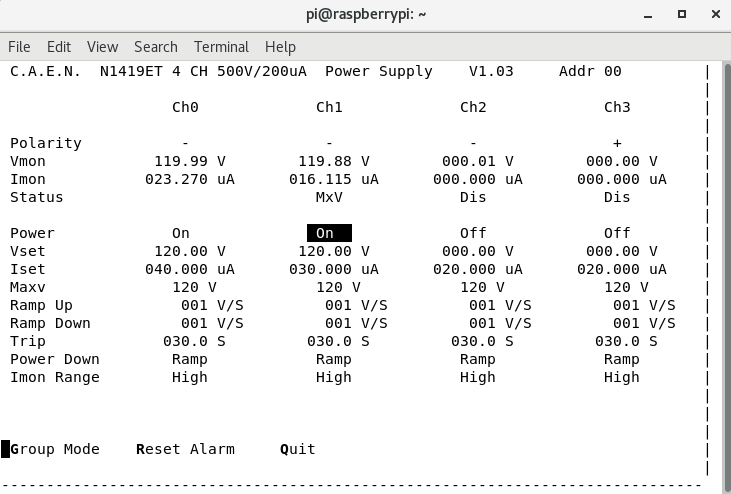Viewport: 731px width, 494px height.
Task: Toggle Ch0 Power On field
Action: [181, 233]
